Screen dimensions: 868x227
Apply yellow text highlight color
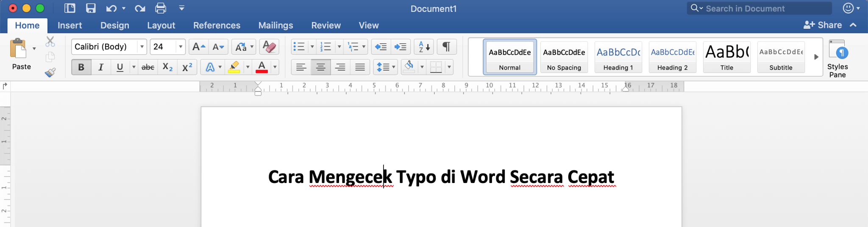pyautogui.click(x=234, y=67)
